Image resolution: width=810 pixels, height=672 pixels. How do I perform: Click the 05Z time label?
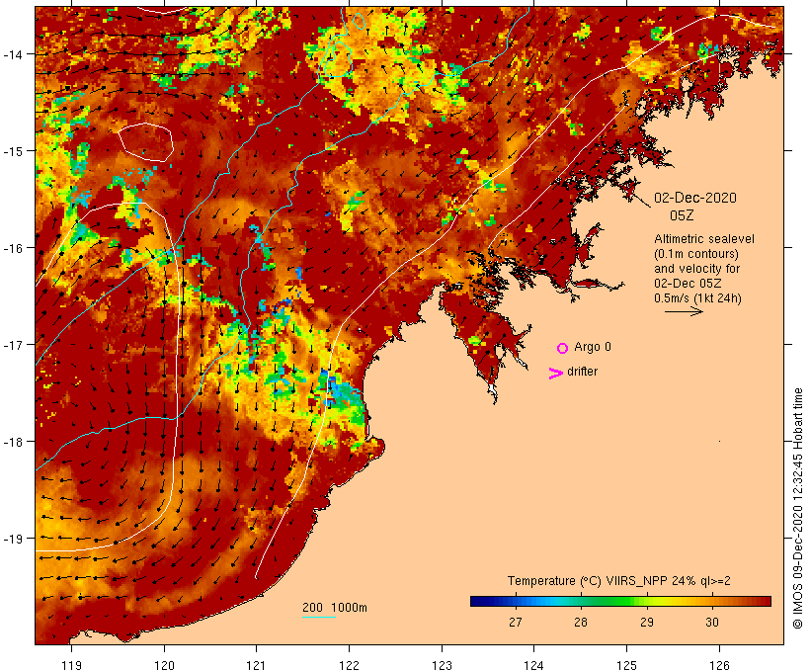[682, 215]
